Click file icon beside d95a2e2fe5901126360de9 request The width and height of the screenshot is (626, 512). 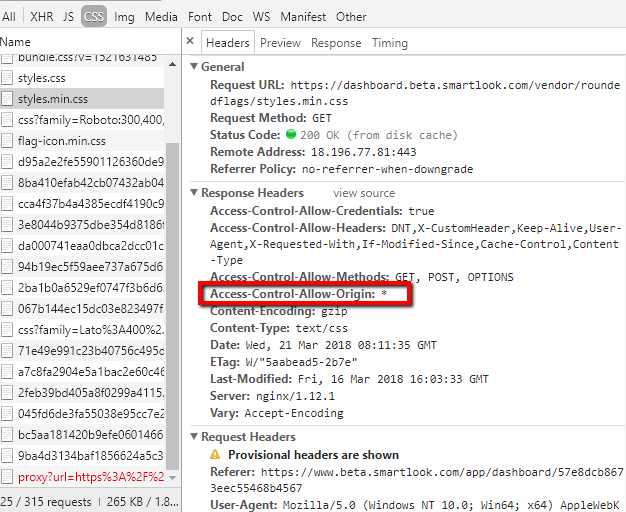(7, 161)
